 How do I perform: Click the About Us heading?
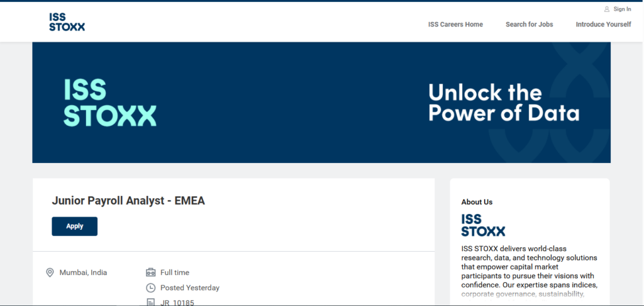(x=477, y=202)
